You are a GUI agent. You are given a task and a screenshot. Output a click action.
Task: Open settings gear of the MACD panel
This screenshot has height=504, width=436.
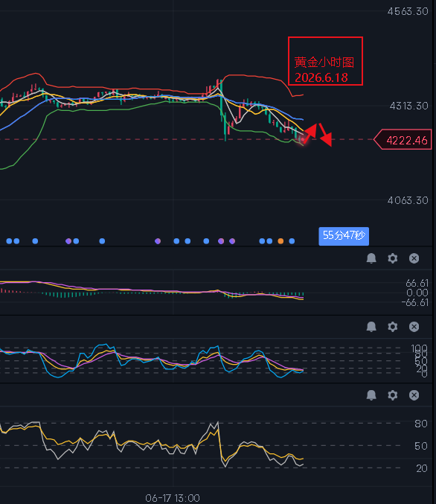pyautogui.click(x=392, y=258)
